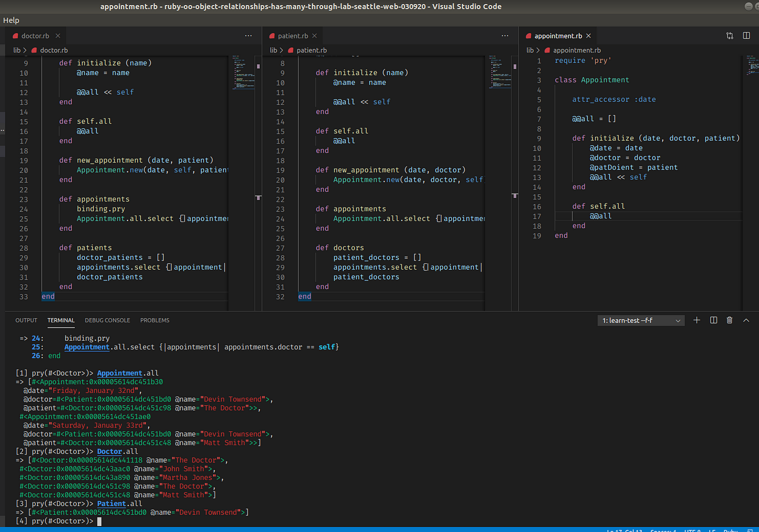Click 'binding.pry' in the doctor.rb editor
This screenshot has width=759, height=532.
101,209
